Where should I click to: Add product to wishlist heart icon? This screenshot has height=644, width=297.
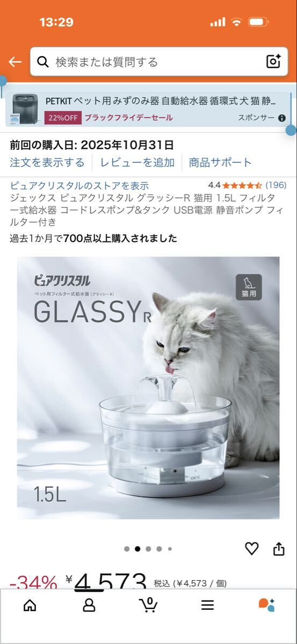[252, 548]
